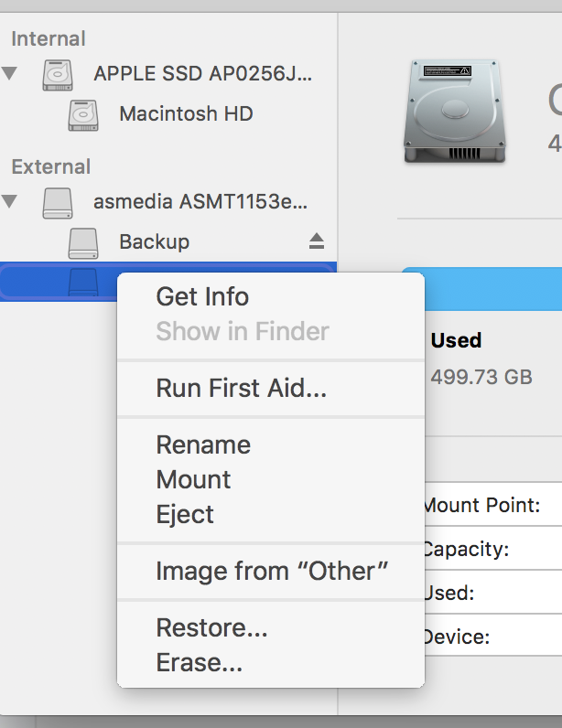Image resolution: width=562 pixels, height=728 pixels.
Task: Select Restore... from context menu
Action: pos(211,628)
